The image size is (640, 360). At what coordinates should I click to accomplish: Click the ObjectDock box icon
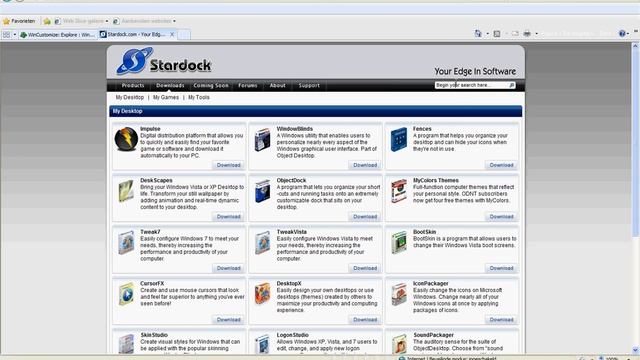coord(262,191)
